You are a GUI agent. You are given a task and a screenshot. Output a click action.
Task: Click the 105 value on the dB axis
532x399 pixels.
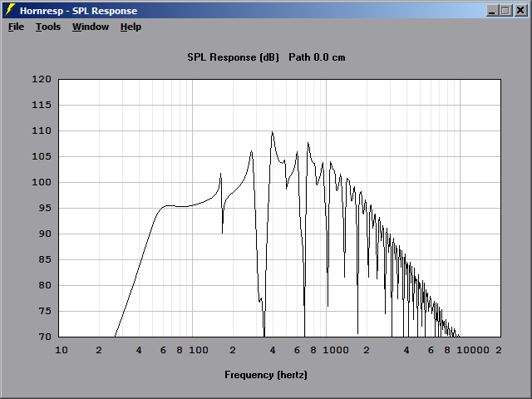42,156
